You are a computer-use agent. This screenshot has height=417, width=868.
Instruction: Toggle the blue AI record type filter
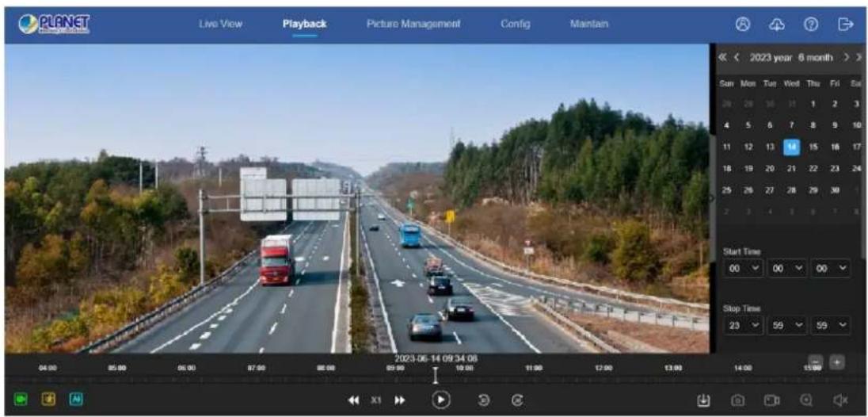76,399
